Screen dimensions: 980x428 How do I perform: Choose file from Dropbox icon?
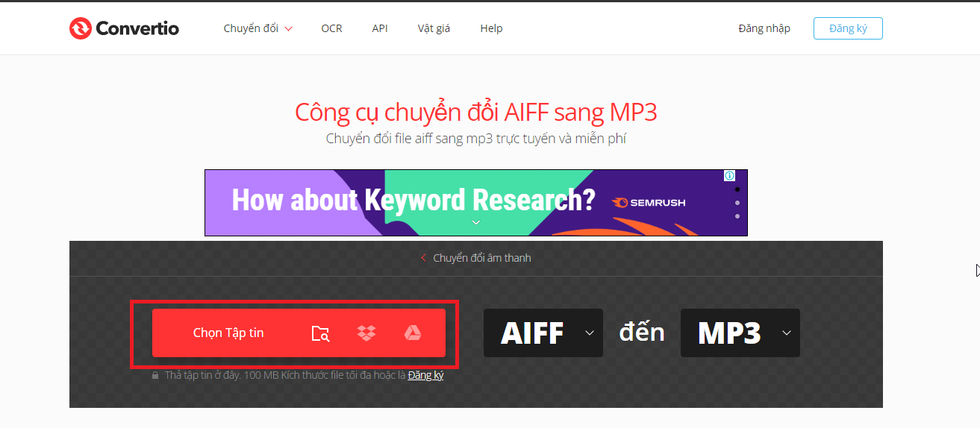coord(366,333)
